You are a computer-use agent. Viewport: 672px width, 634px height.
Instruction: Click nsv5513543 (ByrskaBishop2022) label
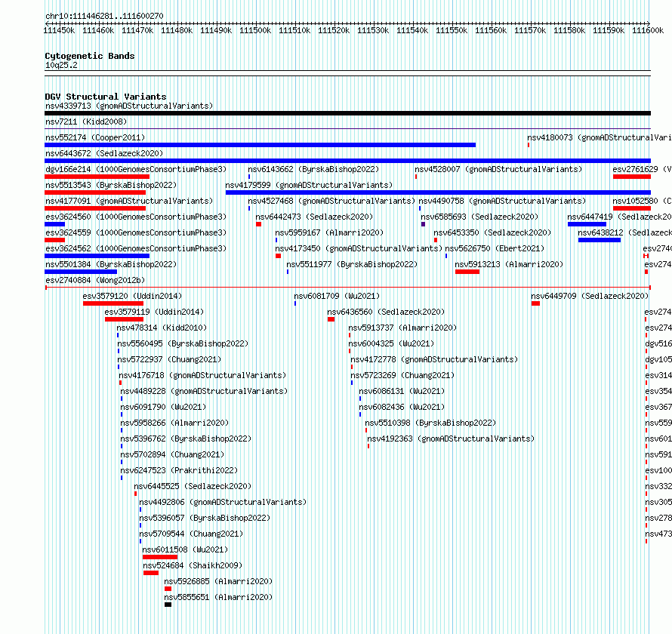[x=111, y=185]
